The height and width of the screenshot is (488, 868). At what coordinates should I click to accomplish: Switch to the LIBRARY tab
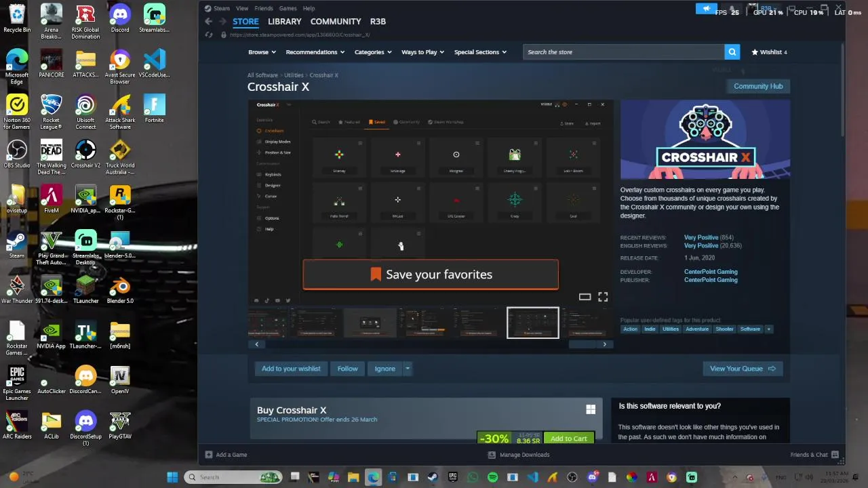284,22
